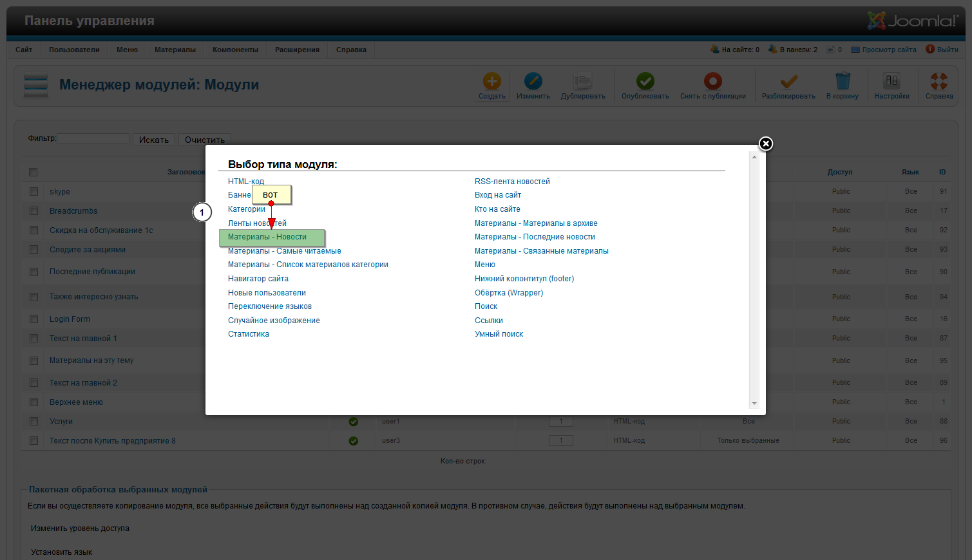Open the Материалы menu

point(175,50)
